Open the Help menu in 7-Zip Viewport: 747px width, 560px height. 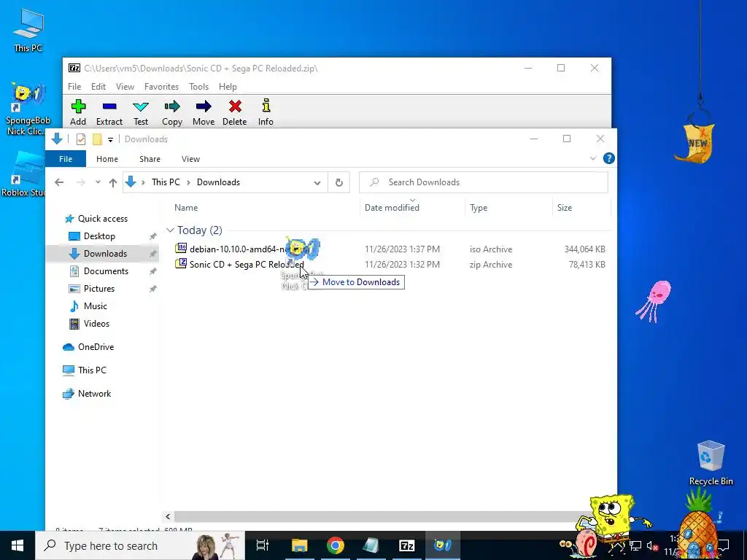click(x=228, y=87)
